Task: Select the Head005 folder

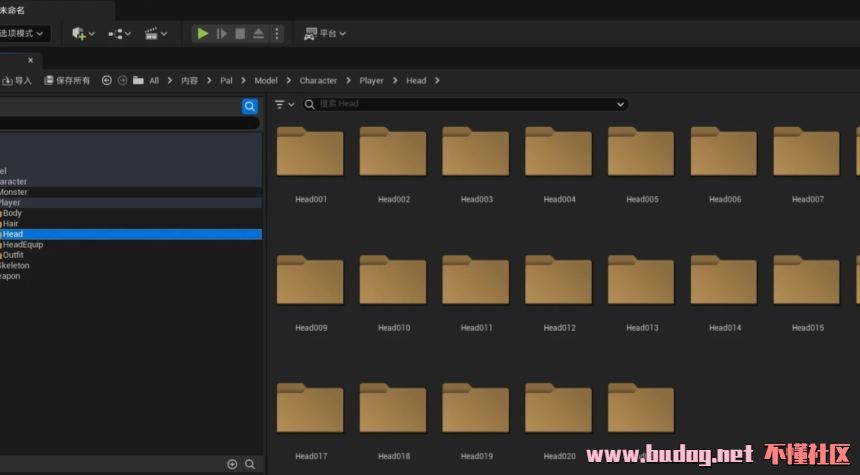Action: [641, 152]
